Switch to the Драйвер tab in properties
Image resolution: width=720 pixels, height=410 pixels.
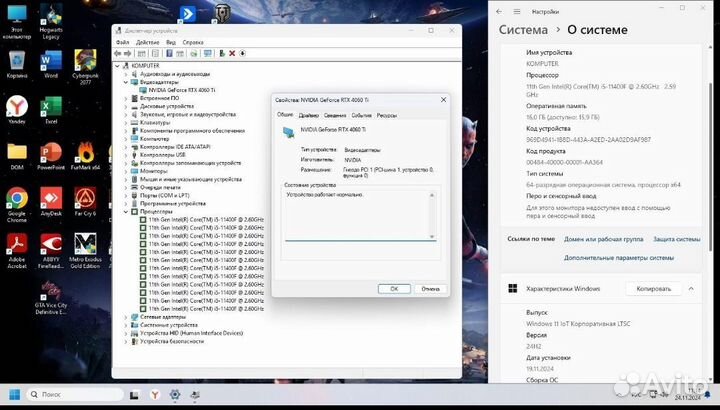point(309,115)
